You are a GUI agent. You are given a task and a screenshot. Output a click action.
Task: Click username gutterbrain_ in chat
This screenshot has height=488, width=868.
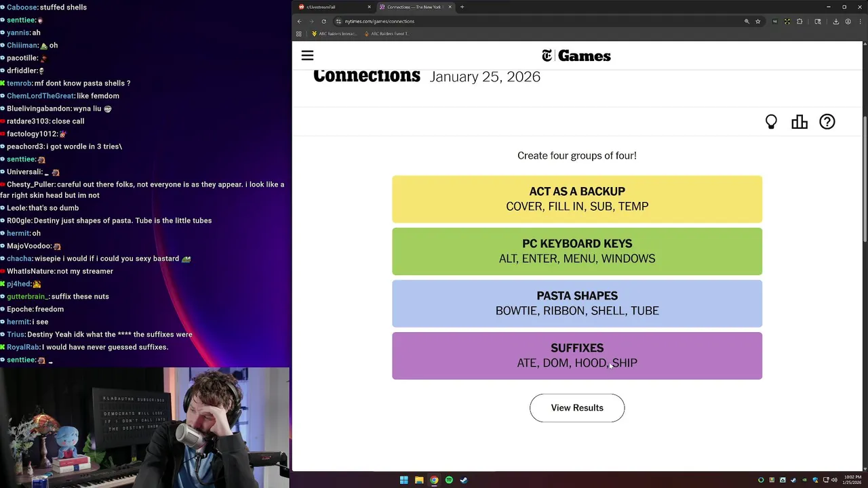coord(28,296)
